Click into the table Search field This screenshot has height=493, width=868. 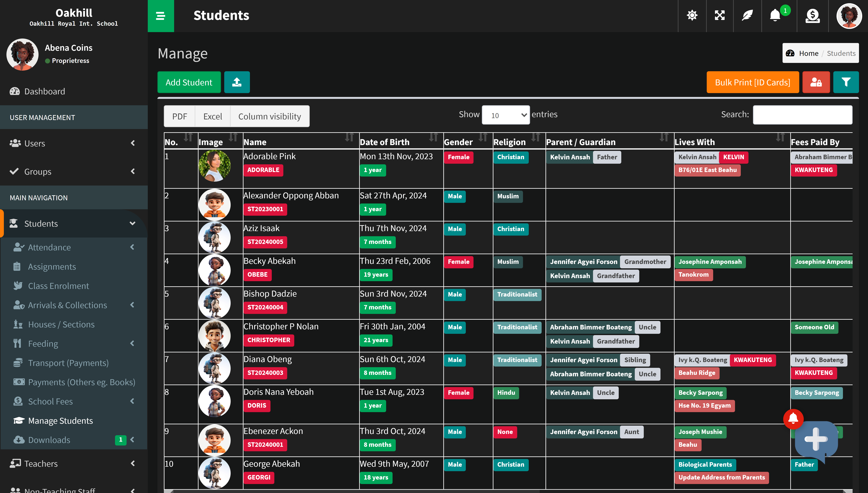(x=802, y=115)
